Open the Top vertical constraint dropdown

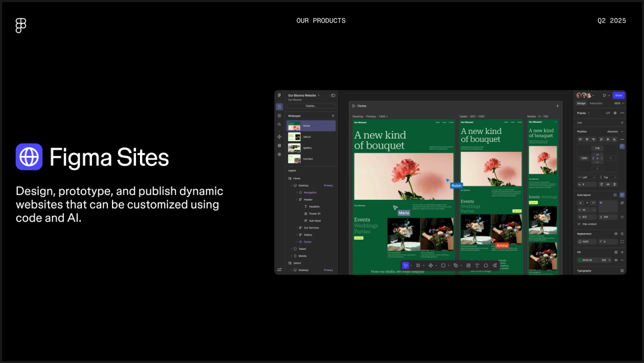tap(608, 177)
